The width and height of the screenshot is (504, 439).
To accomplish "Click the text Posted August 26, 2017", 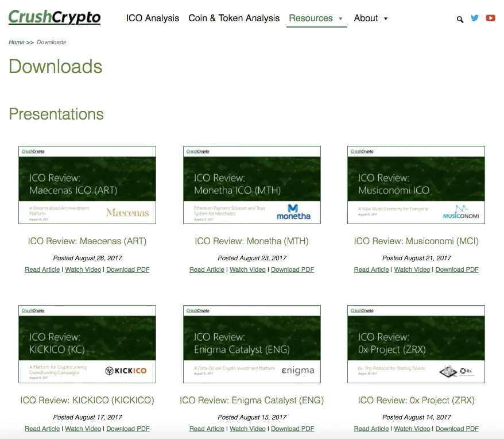I will (87, 258).
